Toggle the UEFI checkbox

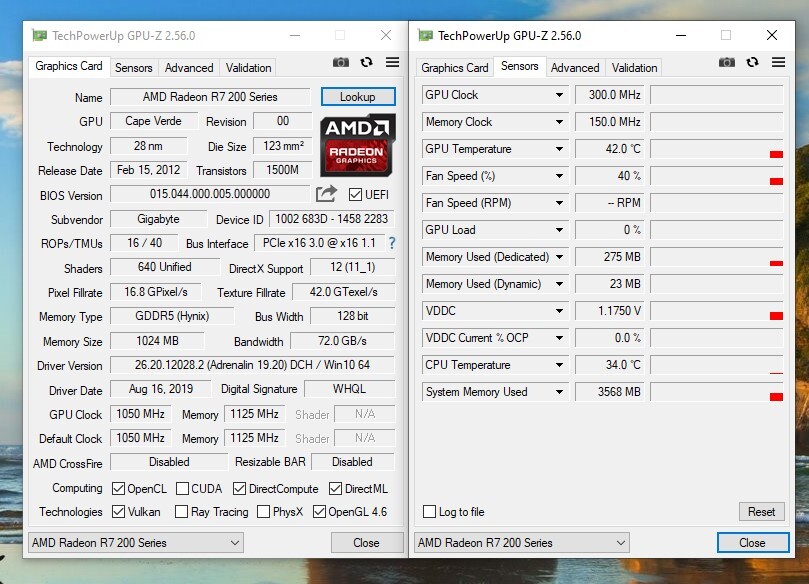pyautogui.click(x=355, y=194)
